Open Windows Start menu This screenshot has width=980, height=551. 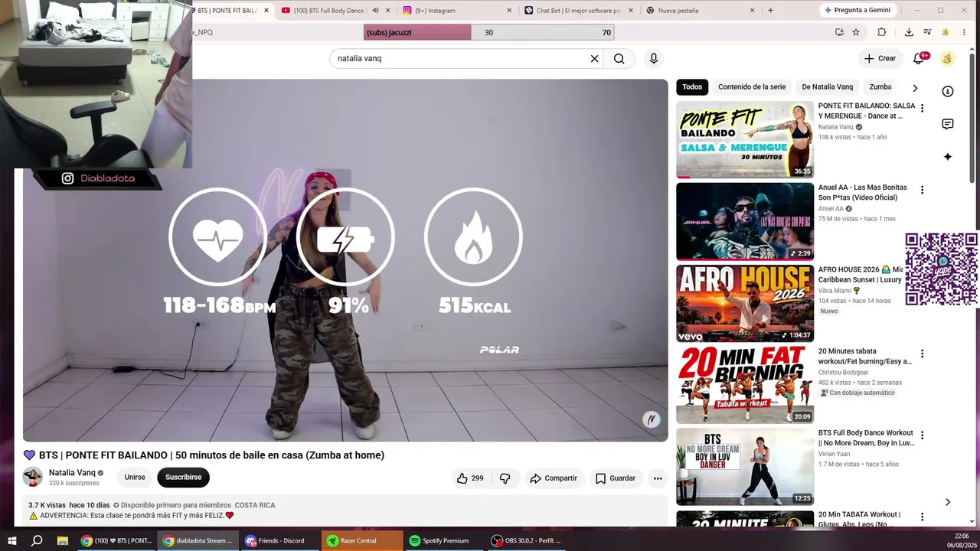click(12, 540)
